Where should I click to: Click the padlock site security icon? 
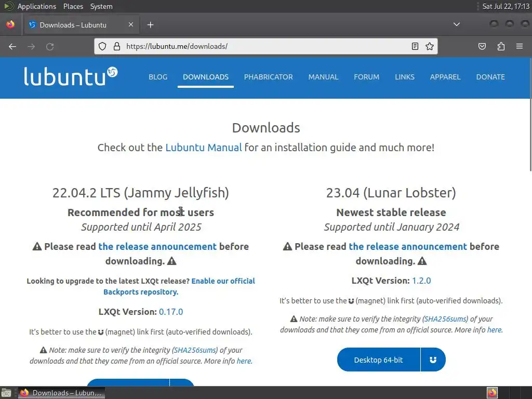[x=117, y=46]
